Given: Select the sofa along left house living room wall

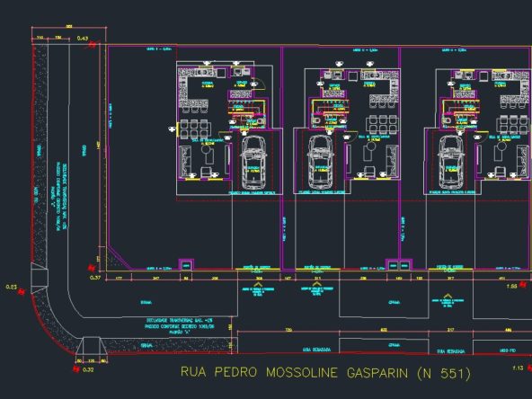Looking at the screenshot, I should (x=185, y=162).
